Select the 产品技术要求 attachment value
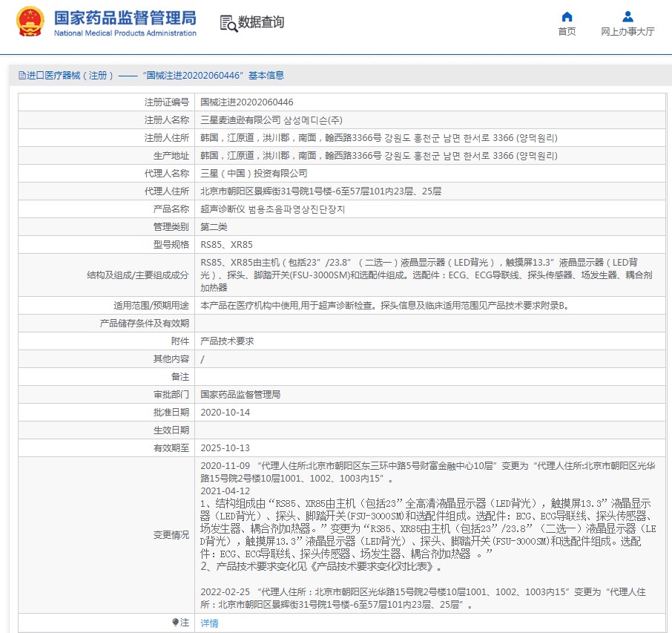The height and width of the screenshot is (633, 672). point(227,341)
